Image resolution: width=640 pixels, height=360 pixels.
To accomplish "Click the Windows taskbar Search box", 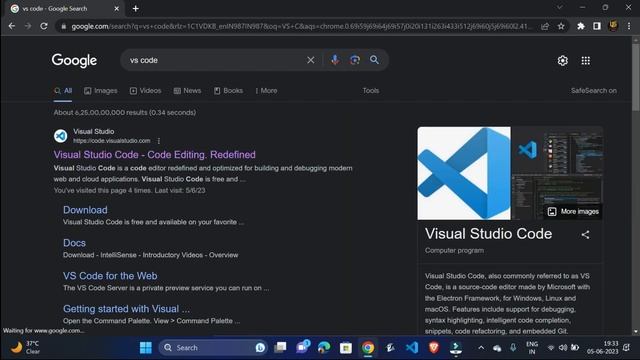I will coord(213,348).
